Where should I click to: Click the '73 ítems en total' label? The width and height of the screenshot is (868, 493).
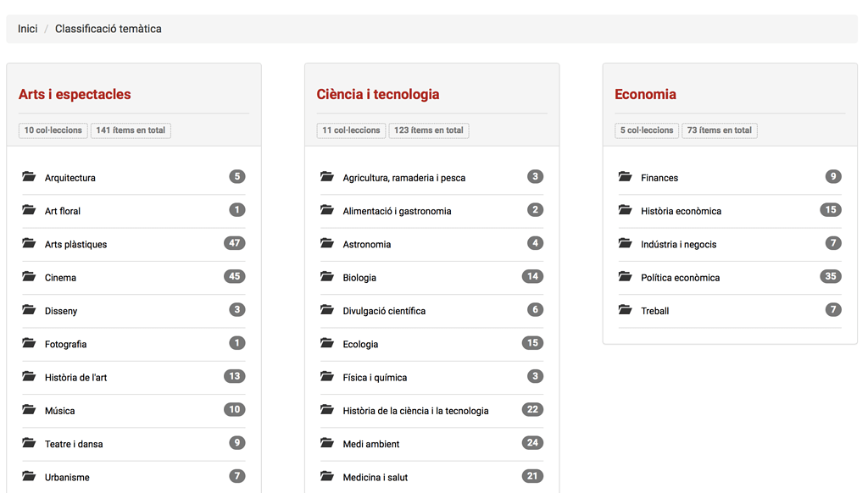719,130
